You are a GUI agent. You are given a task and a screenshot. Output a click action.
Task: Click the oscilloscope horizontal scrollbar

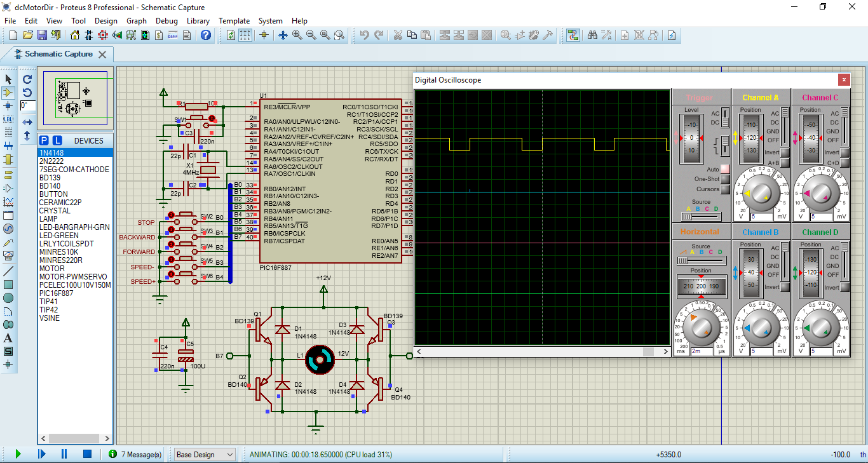pos(542,351)
